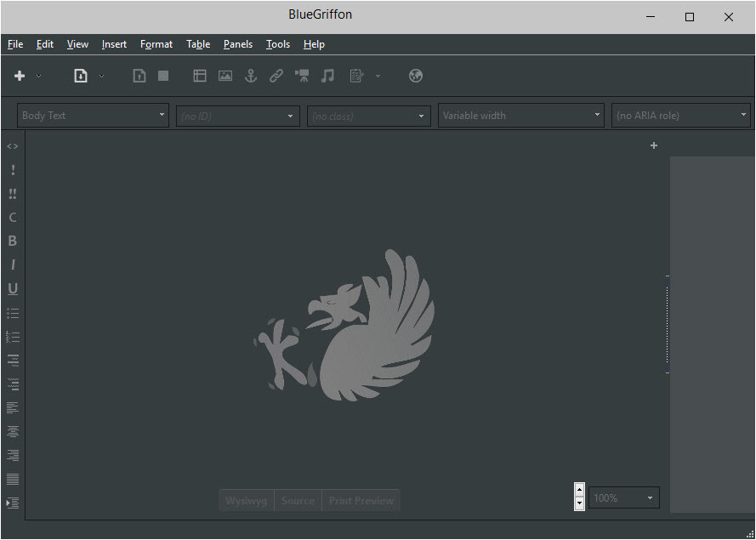Click the stop loading square icon

click(163, 76)
